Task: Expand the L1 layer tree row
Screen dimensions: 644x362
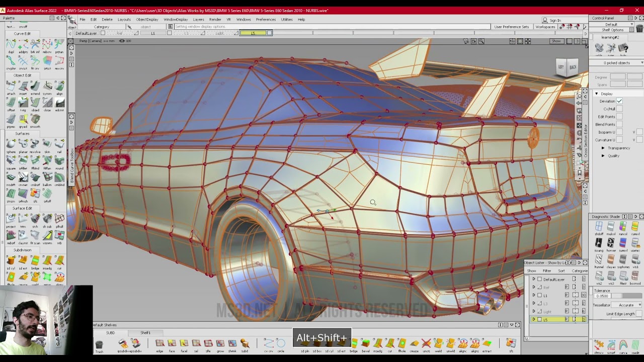Action: [534, 295]
